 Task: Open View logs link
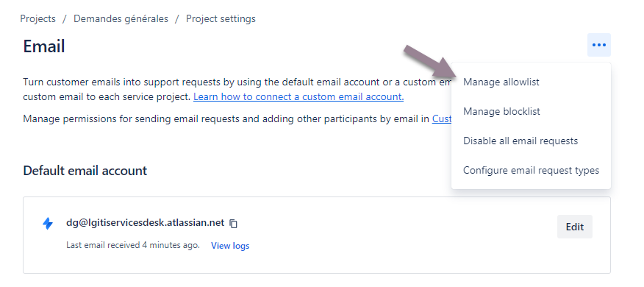coord(230,246)
